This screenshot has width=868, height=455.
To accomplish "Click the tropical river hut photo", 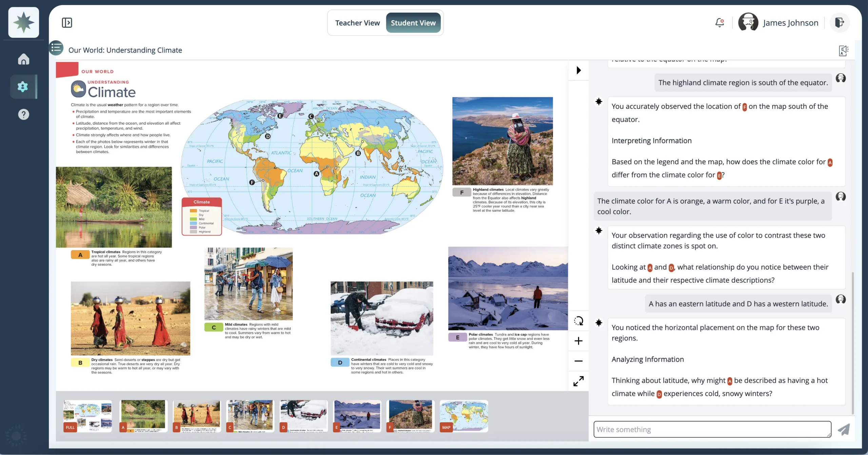I will coord(114,207).
